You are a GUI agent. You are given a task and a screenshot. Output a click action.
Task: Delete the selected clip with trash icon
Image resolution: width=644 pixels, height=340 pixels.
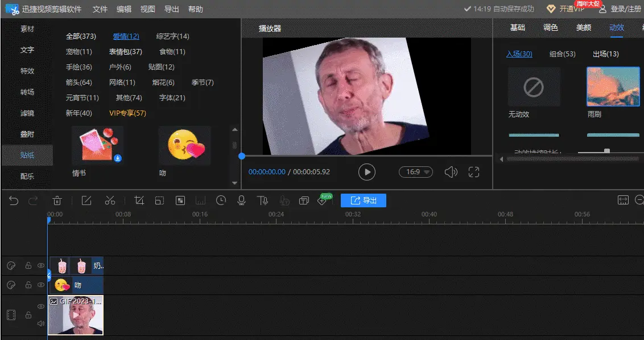(x=57, y=200)
